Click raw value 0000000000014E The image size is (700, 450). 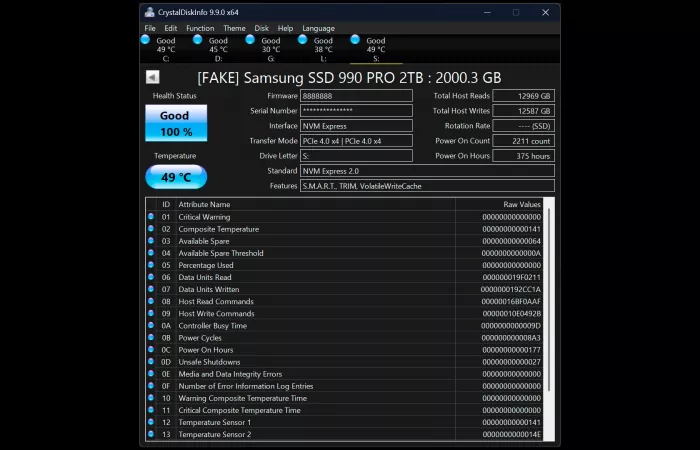coord(512,434)
